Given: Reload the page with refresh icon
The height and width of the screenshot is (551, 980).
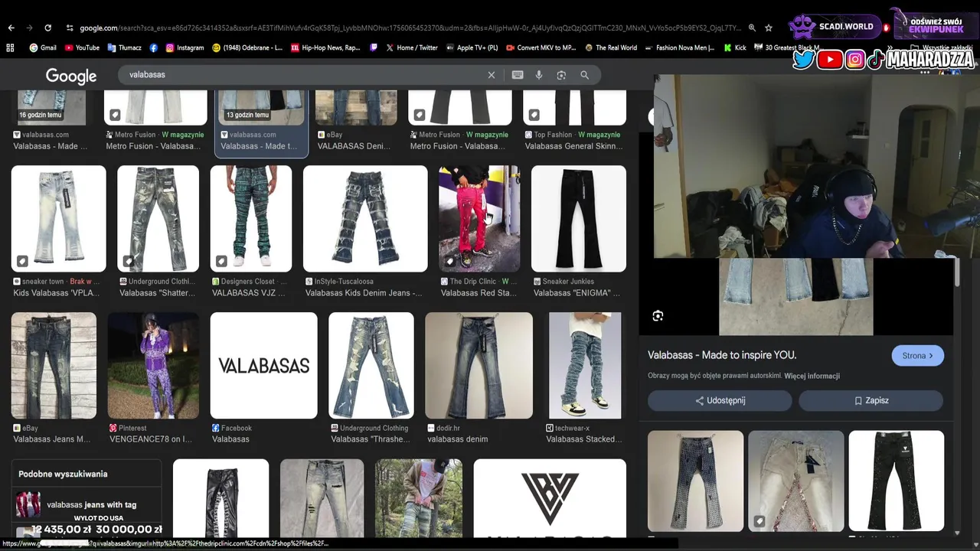Looking at the screenshot, I should [47, 28].
